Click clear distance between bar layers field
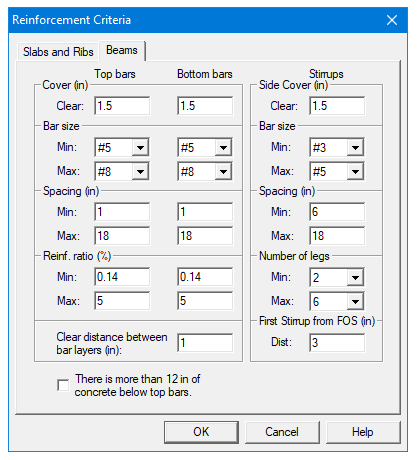The height and width of the screenshot is (460, 418). pyautogui.click(x=205, y=343)
